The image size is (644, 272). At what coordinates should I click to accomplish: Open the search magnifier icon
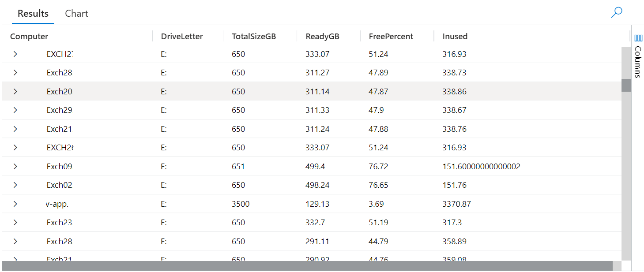tap(616, 12)
